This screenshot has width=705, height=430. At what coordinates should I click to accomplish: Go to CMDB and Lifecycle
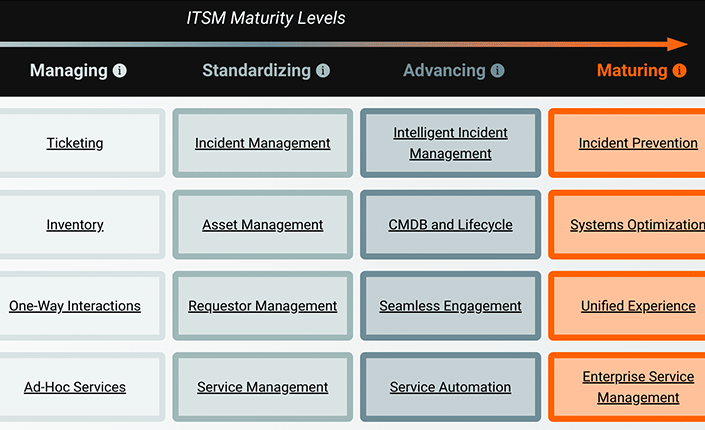(x=450, y=225)
